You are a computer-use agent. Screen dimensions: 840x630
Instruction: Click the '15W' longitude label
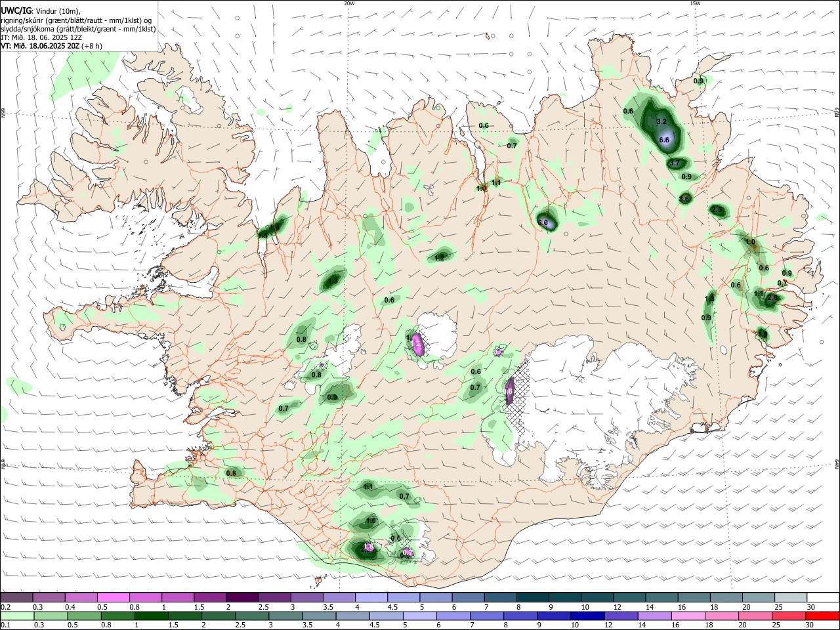(x=695, y=3)
